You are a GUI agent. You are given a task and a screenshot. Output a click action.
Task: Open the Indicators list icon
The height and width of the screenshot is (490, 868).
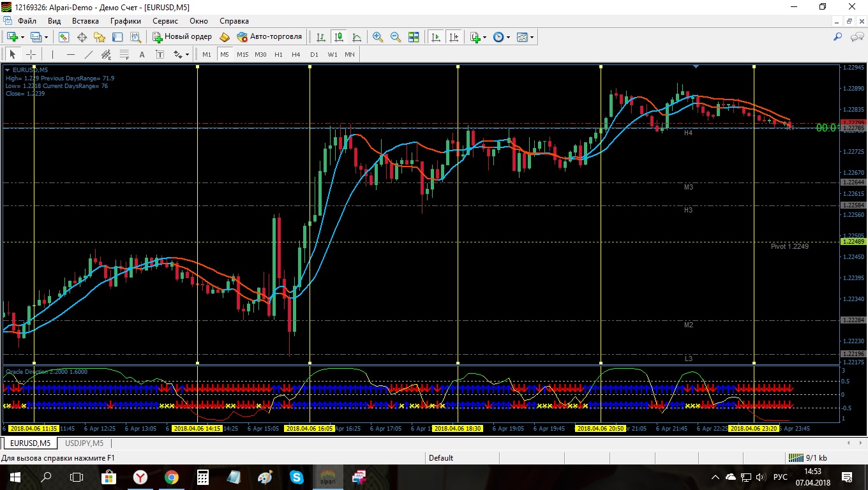point(475,37)
